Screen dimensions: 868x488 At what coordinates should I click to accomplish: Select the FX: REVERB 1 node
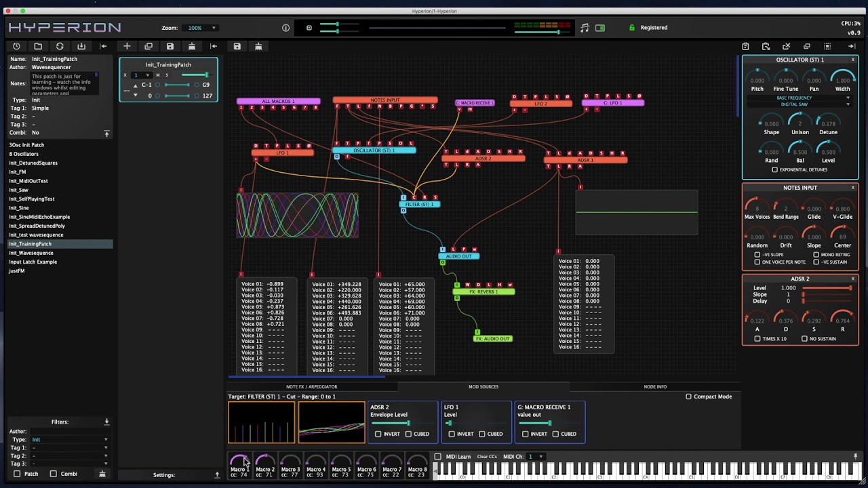[x=484, y=292]
